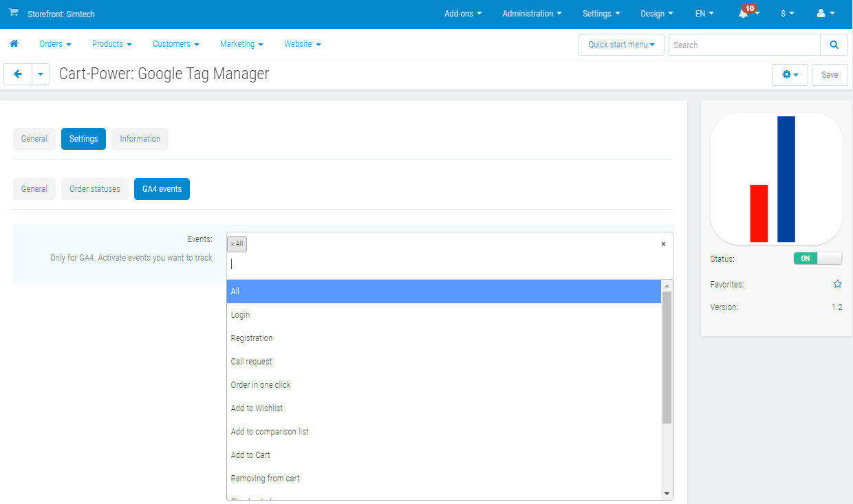This screenshot has height=504, width=853.
Task: Expand the Quick start menu dropdown
Action: (x=621, y=45)
